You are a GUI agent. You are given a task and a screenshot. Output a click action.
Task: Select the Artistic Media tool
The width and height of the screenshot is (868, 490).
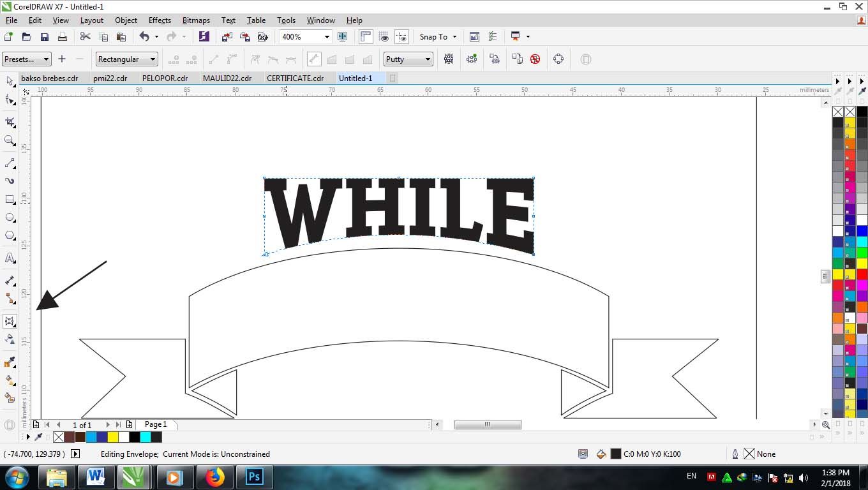pyautogui.click(x=10, y=181)
